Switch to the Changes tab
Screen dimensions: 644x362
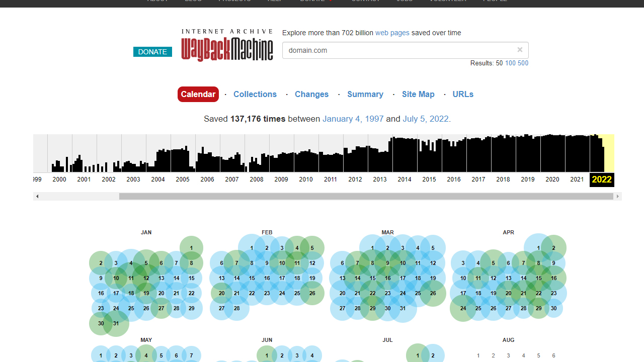[x=311, y=94]
